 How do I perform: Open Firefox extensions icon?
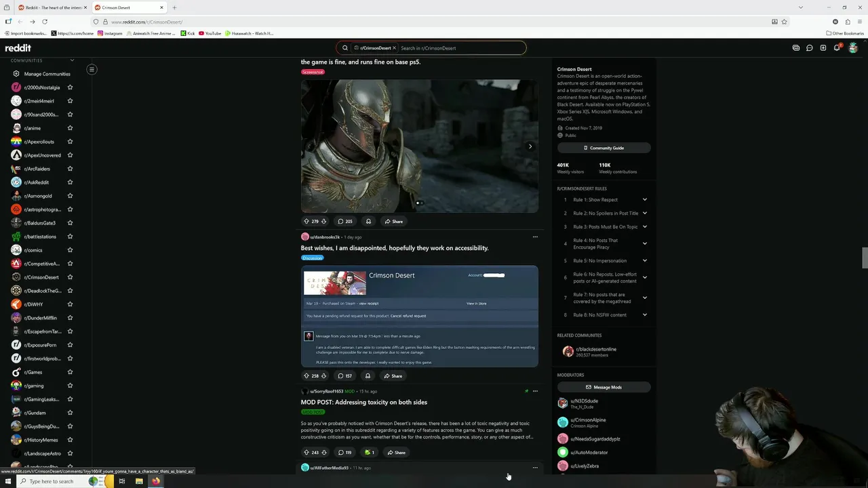[x=848, y=22]
